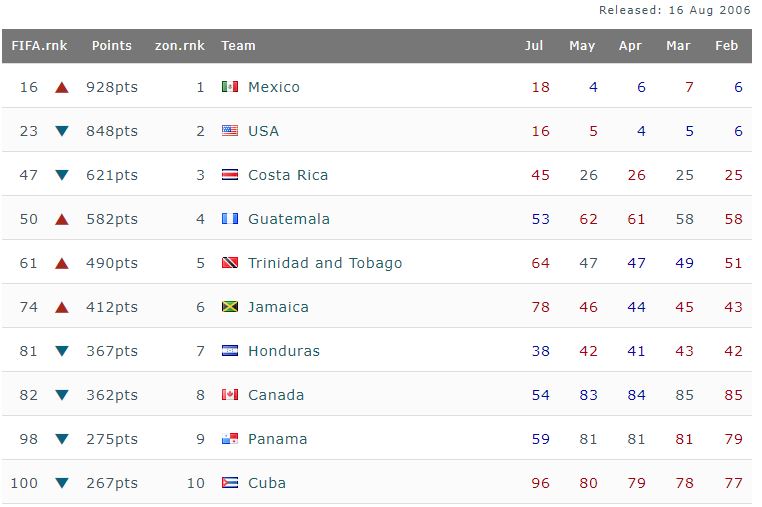Screen dimensions: 762x507
Task: Select the Jul column header
Action: point(534,46)
